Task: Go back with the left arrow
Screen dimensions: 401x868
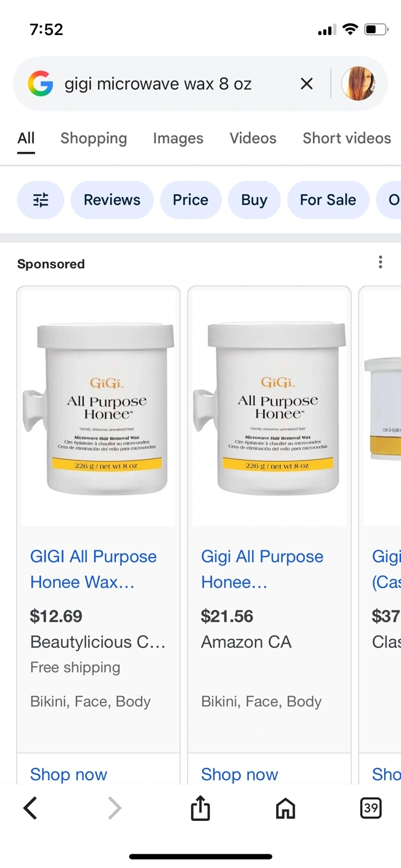Action: click(x=30, y=808)
